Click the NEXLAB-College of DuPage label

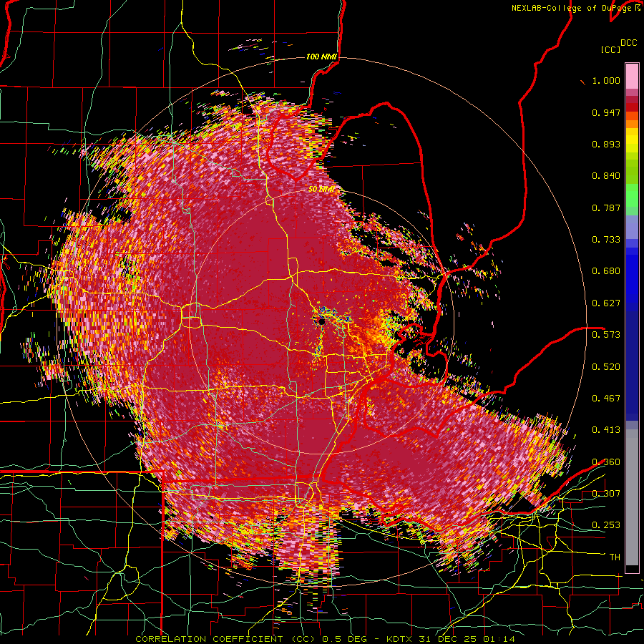pyautogui.click(x=572, y=8)
